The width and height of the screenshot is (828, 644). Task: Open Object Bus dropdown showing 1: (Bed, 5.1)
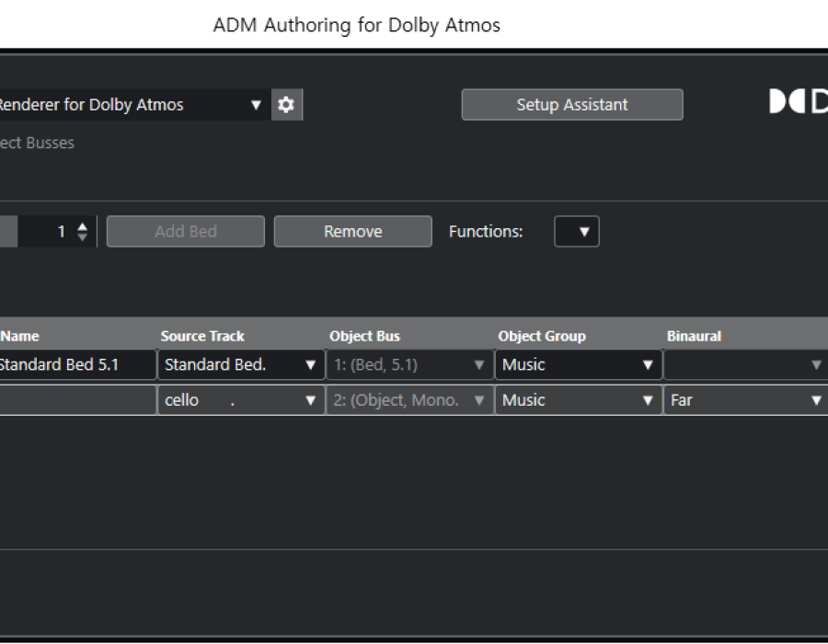click(x=409, y=364)
